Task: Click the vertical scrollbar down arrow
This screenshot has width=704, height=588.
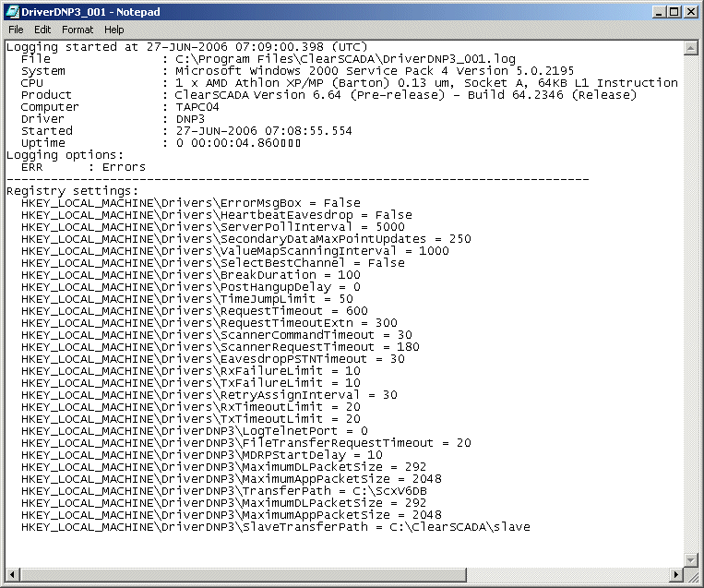Action: click(x=690, y=559)
